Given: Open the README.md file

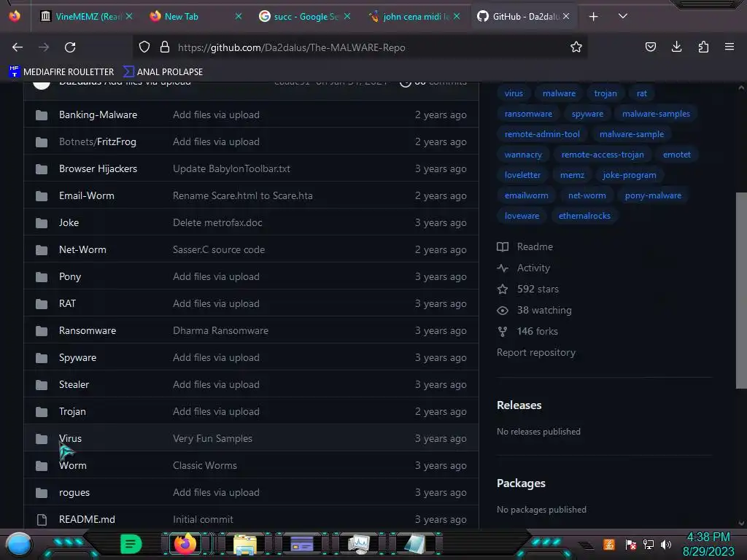Looking at the screenshot, I should [87, 519].
